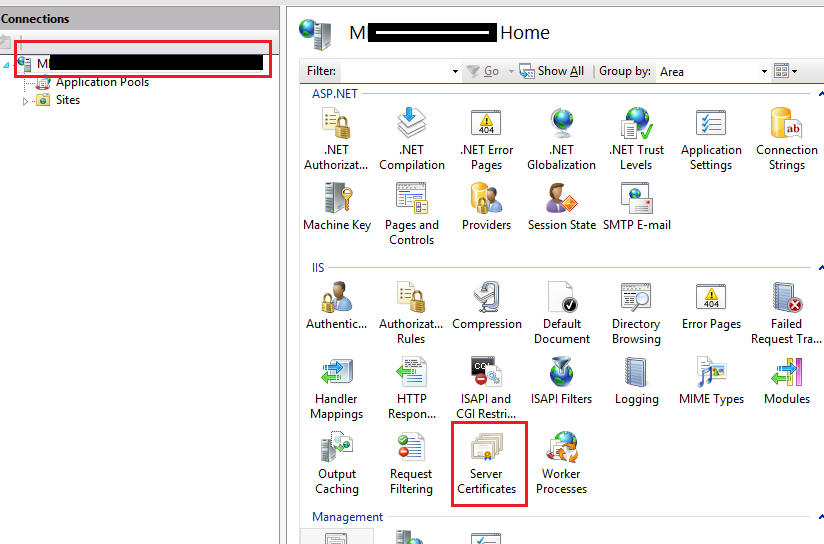
Task: Open Application Settings feature
Action: pyautogui.click(x=711, y=139)
